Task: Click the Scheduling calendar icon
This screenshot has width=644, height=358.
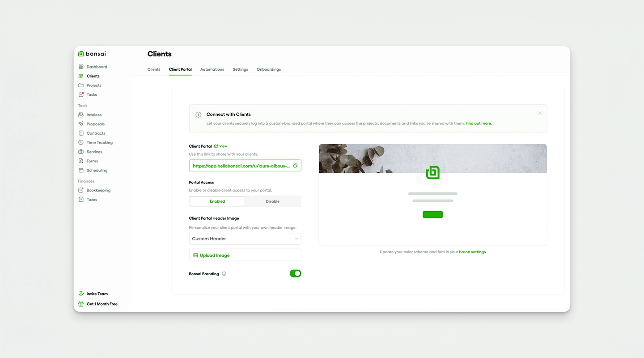Action: coord(81,170)
